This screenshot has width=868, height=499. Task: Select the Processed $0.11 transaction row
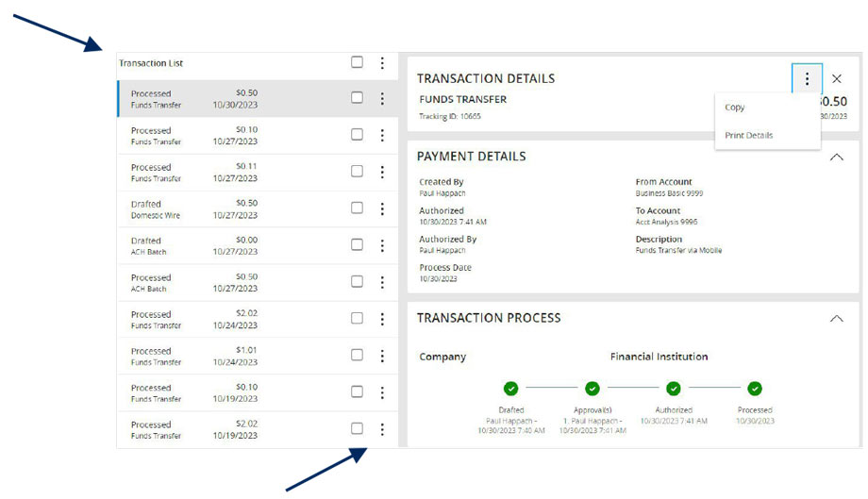[x=258, y=172]
